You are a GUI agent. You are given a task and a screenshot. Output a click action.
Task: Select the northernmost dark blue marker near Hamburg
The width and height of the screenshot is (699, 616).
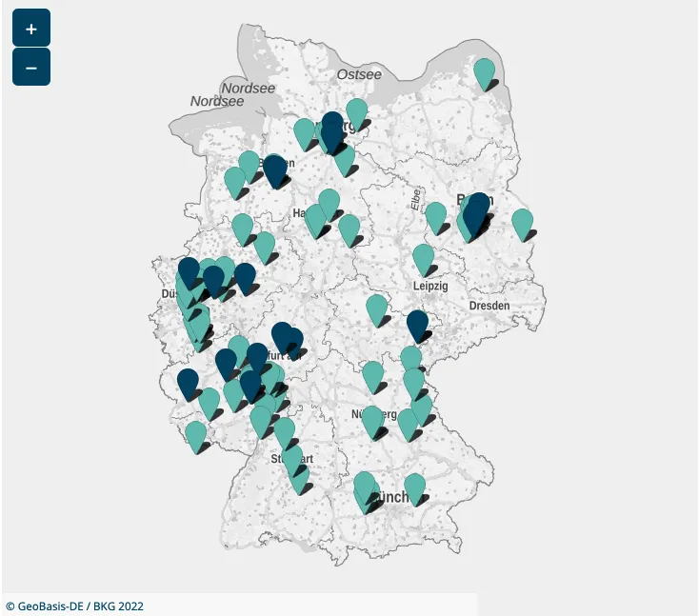(331, 126)
